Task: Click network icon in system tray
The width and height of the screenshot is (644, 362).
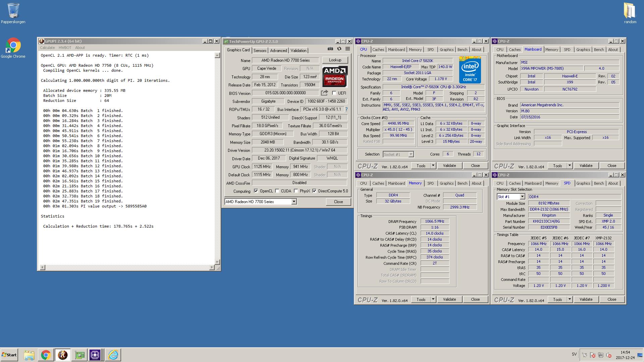Action: (601, 355)
